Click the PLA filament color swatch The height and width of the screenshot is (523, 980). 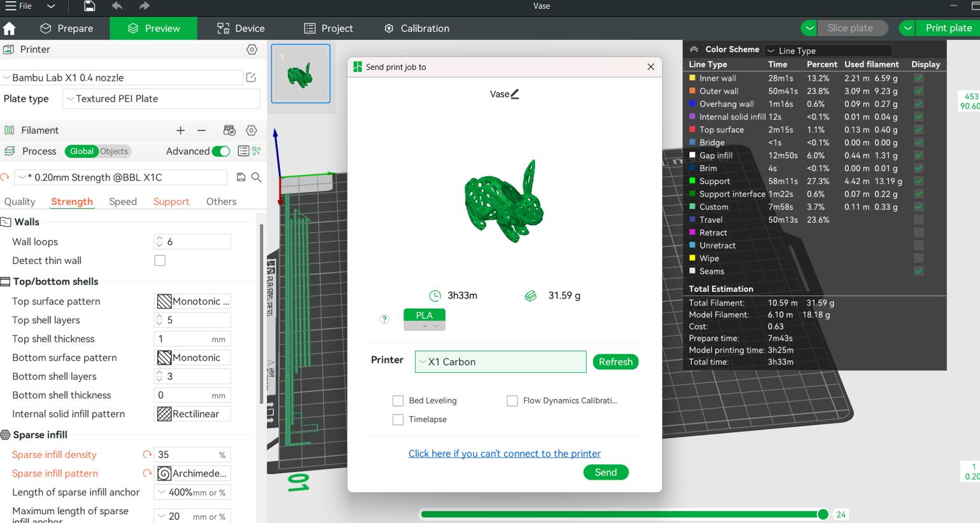tap(424, 319)
